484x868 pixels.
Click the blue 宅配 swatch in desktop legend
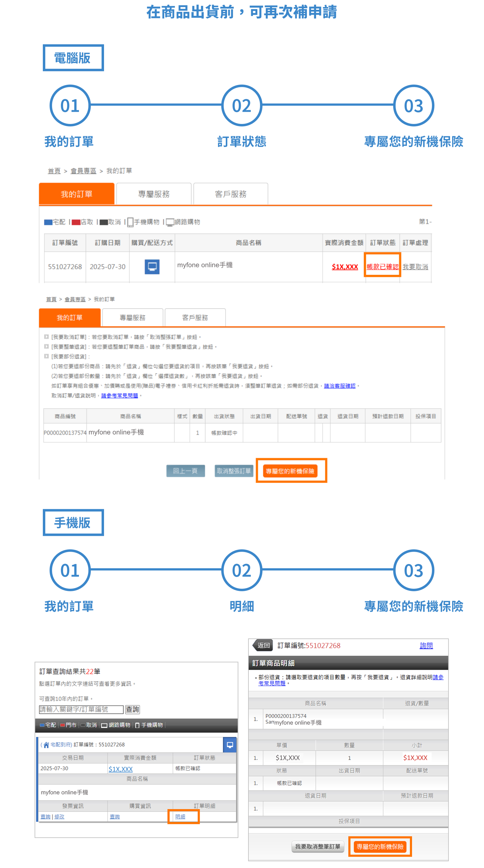tap(48, 222)
